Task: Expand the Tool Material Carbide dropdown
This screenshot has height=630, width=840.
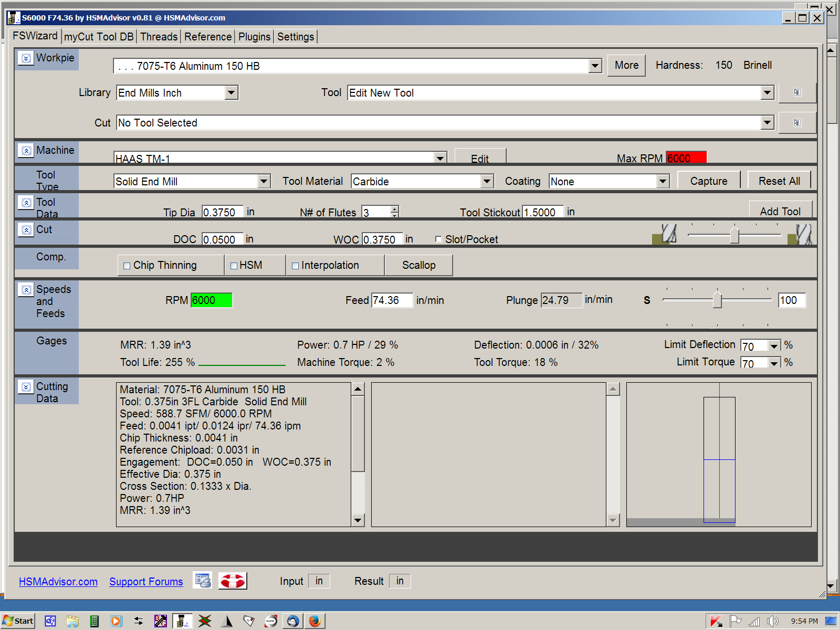Action: tap(487, 181)
